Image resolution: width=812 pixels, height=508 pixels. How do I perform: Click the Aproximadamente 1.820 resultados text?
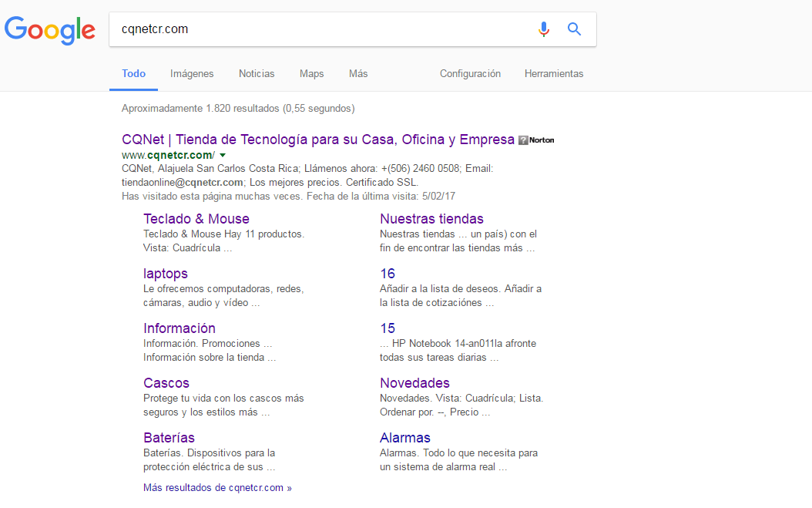238,109
